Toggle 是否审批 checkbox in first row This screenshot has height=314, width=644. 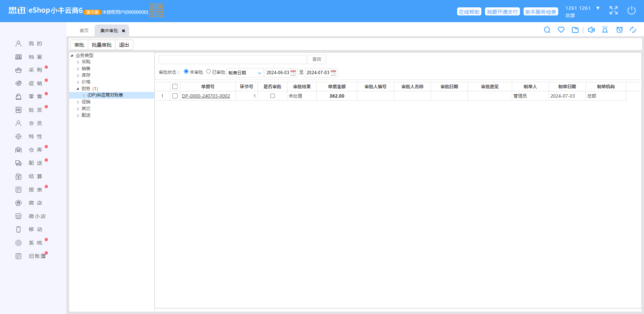click(272, 96)
